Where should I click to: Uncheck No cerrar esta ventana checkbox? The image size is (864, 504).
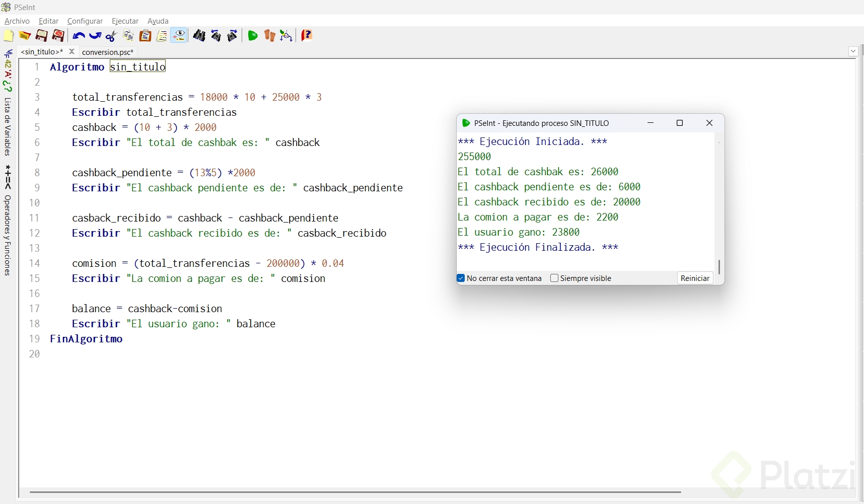tap(461, 278)
